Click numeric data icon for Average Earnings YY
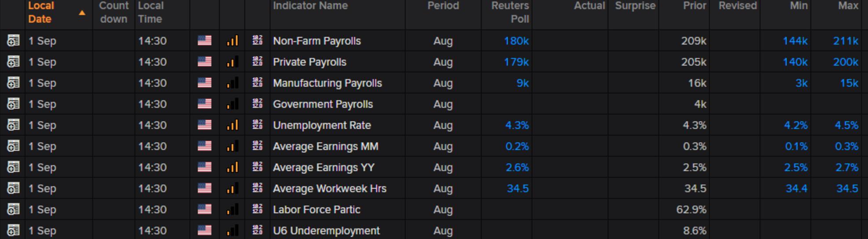The image size is (868, 239). [257, 167]
